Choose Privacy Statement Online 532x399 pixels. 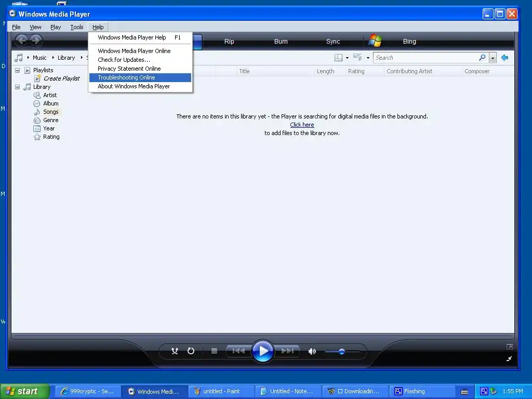[140, 69]
